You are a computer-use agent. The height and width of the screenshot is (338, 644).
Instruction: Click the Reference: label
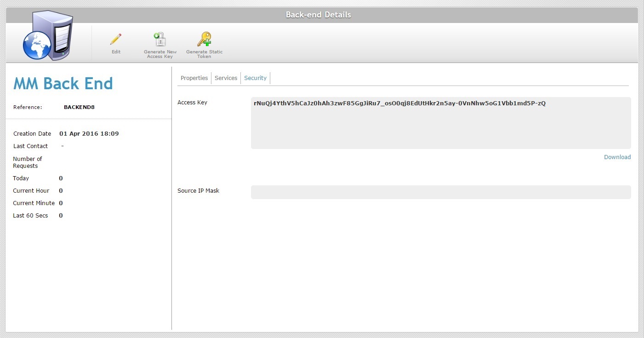pos(28,107)
